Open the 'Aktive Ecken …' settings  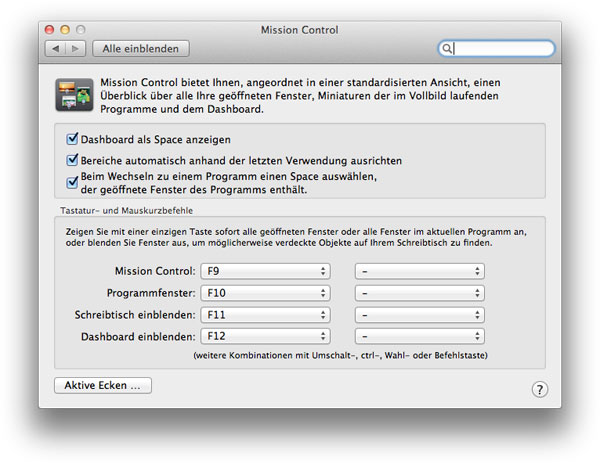[102, 385]
